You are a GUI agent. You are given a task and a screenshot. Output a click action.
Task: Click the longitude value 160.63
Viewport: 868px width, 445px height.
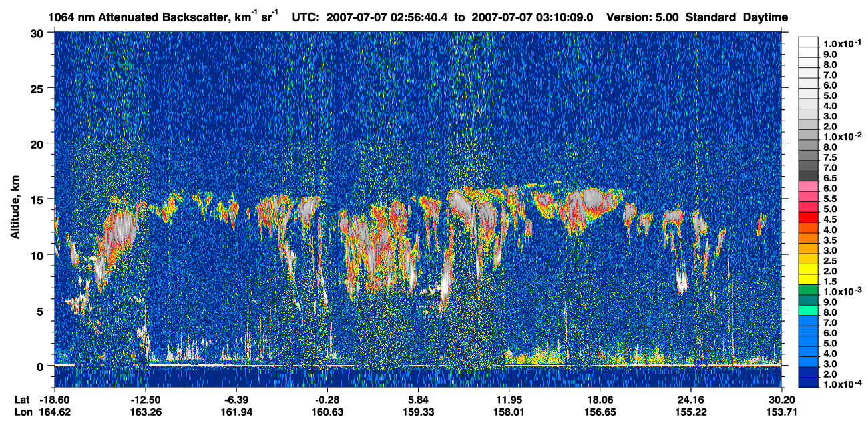coord(327,412)
